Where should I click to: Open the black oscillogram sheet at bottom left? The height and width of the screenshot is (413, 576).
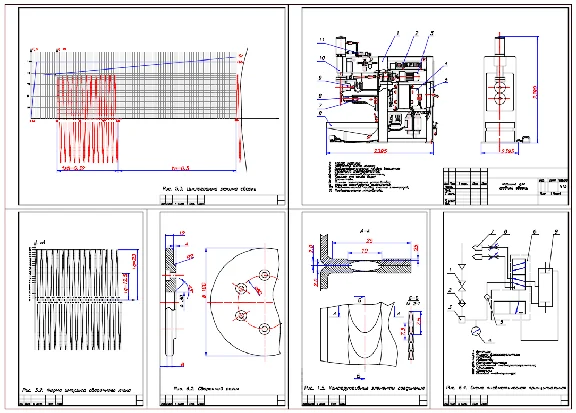[81, 309]
